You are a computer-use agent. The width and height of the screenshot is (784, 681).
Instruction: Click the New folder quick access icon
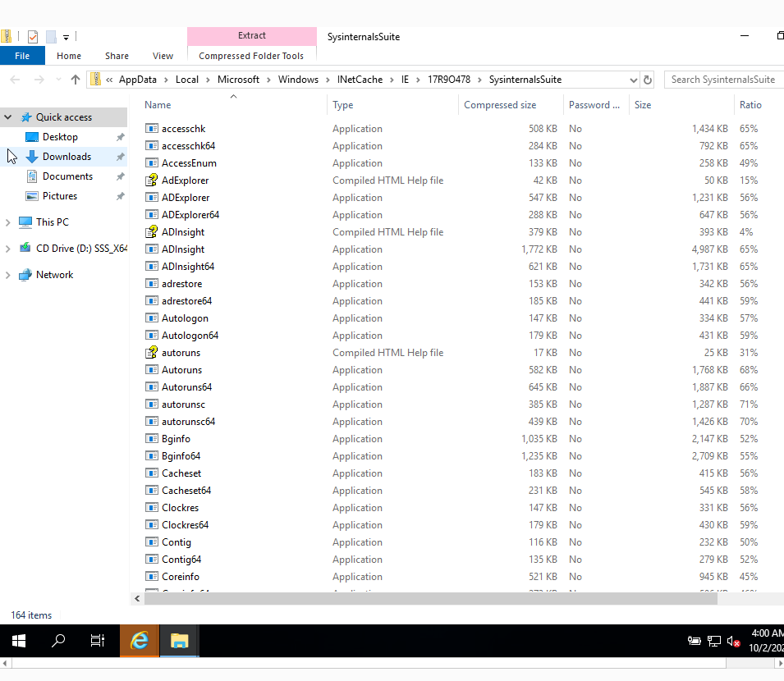click(x=51, y=36)
